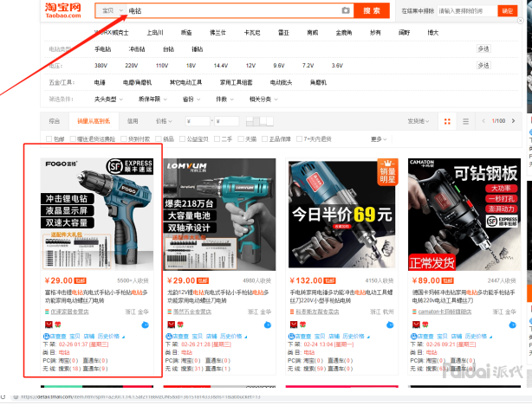Tick the 新品 checkbox
This screenshot has height=405, width=532.
[158, 139]
